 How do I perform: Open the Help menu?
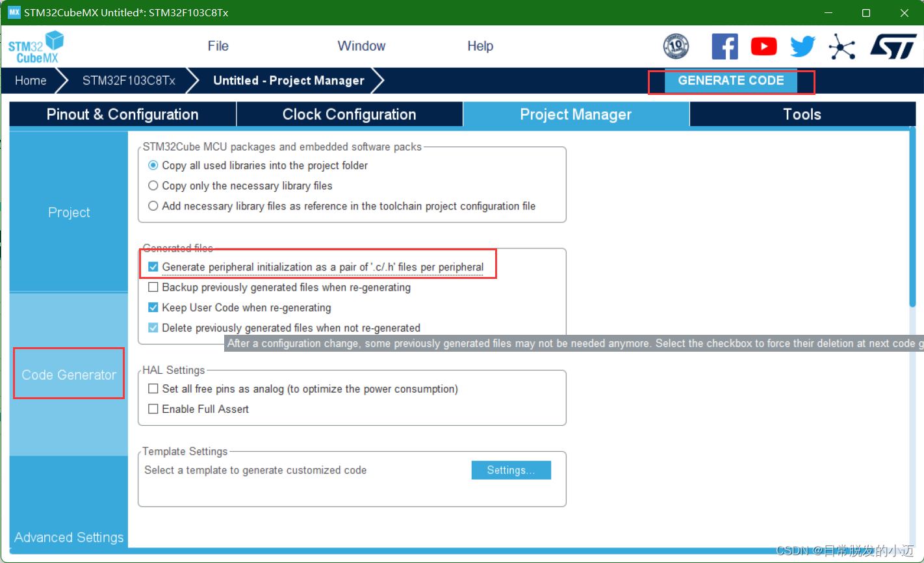tap(480, 46)
